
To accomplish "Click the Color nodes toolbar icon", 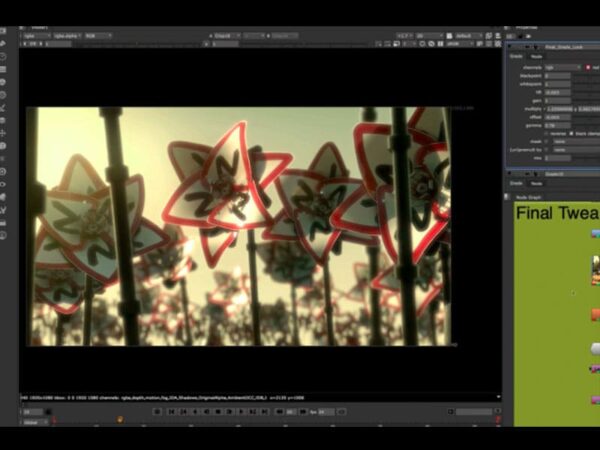I will [3, 82].
